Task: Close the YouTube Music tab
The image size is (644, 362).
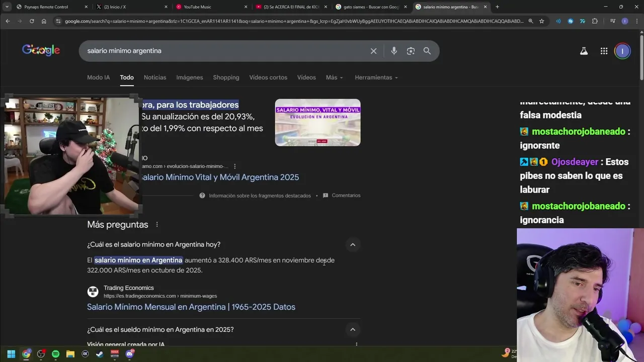Action: click(x=246, y=7)
